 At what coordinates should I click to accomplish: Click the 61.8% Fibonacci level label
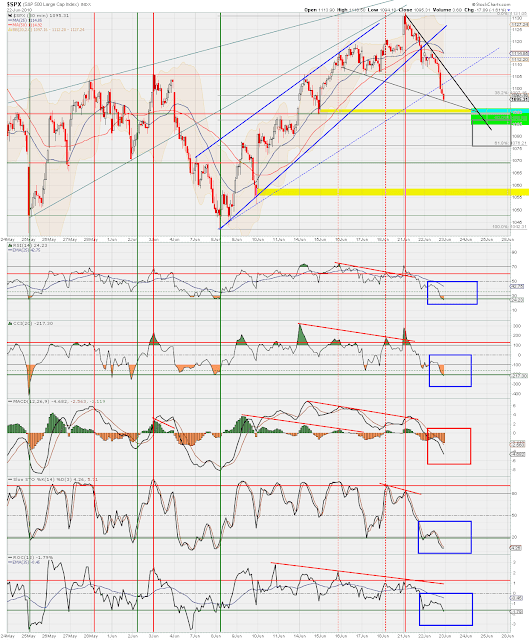[x=511, y=143]
